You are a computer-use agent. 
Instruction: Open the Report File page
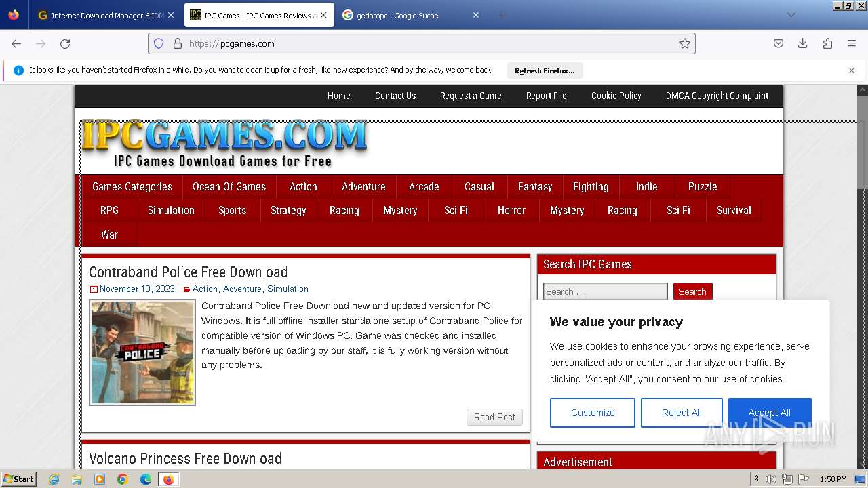547,96
